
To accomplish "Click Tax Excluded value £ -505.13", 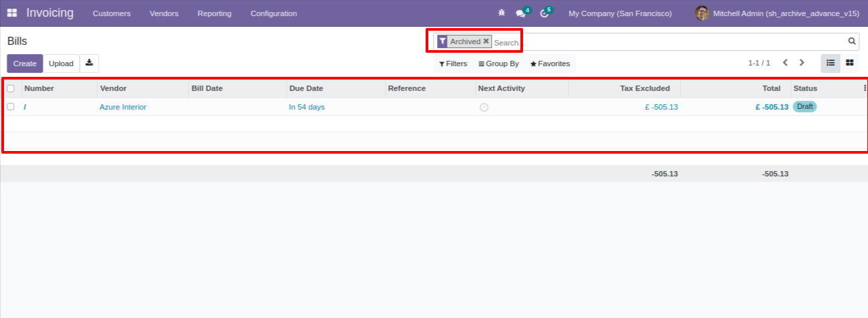I will point(661,107).
